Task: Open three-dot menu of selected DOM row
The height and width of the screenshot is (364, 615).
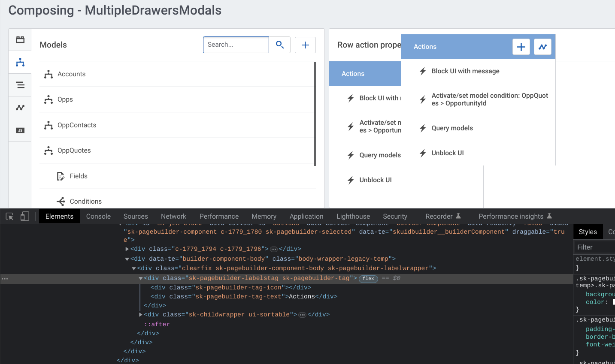Action: tap(5, 279)
